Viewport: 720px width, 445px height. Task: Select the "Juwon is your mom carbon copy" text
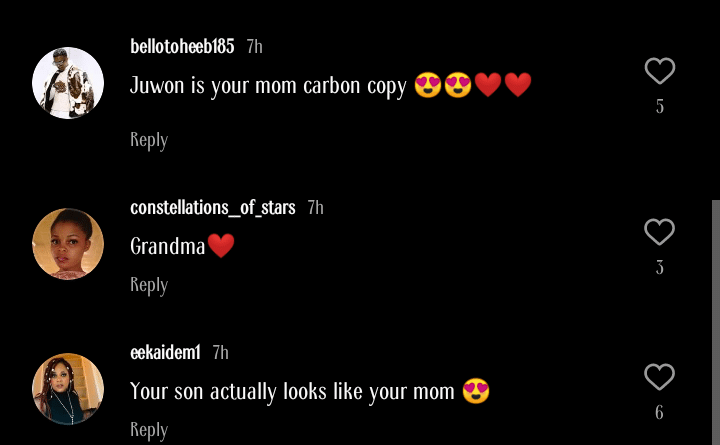click(268, 86)
